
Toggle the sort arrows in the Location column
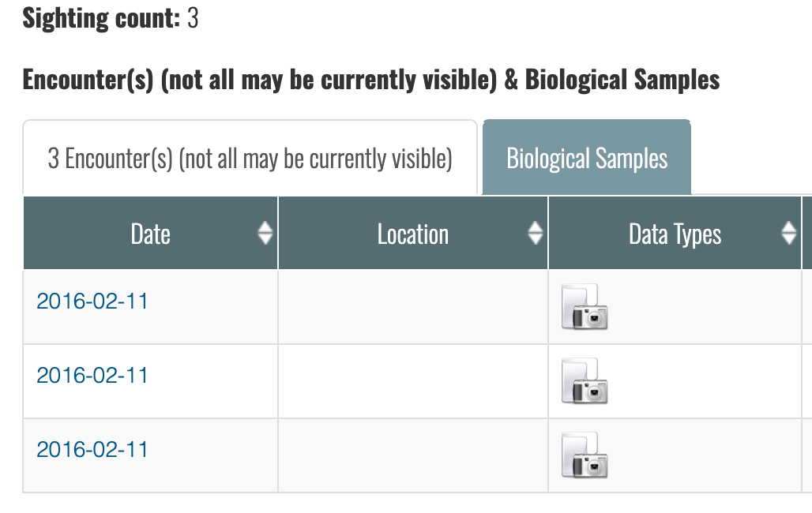(x=535, y=233)
